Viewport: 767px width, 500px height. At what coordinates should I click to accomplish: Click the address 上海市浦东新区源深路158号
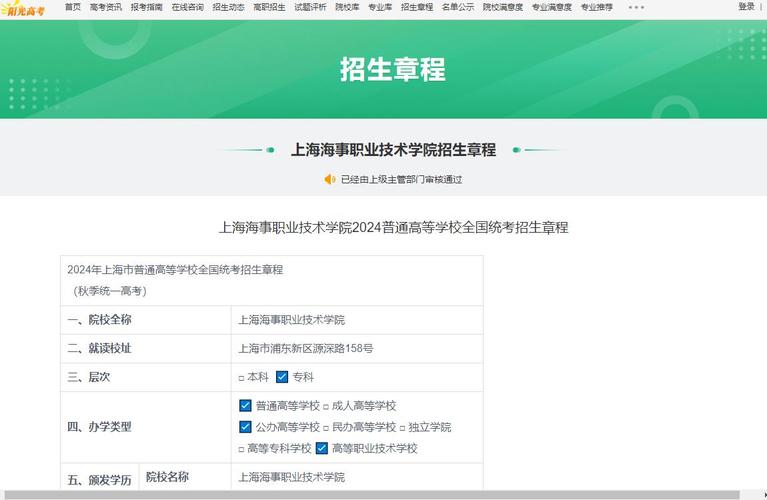(x=306, y=348)
